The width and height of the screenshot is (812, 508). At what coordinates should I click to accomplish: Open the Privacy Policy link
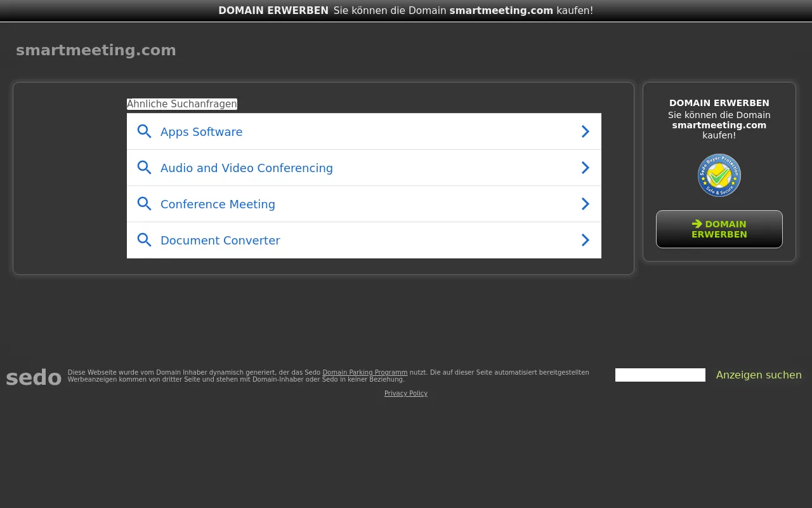(x=406, y=393)
